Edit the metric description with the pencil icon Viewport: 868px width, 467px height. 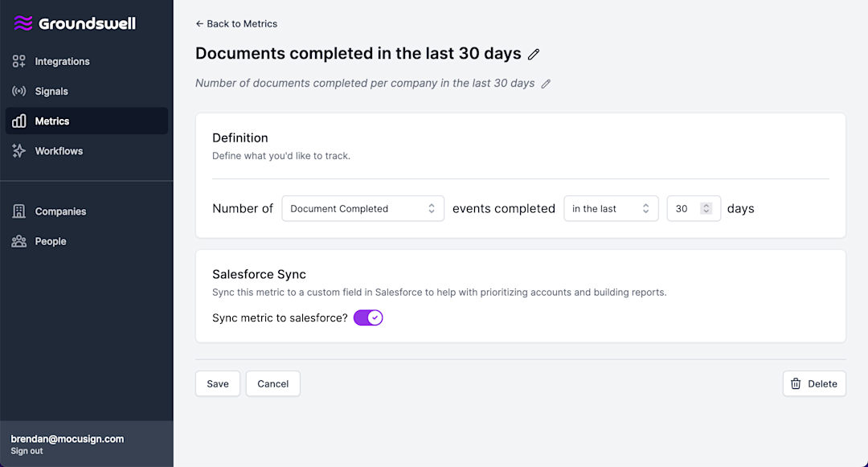546,84
